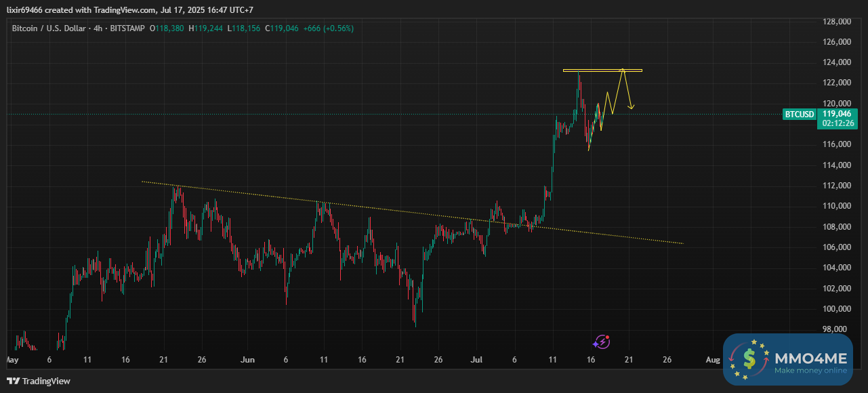Click the MMO4ME dollar sign logo
The image size is (868, 393).
tap(749, 360)
